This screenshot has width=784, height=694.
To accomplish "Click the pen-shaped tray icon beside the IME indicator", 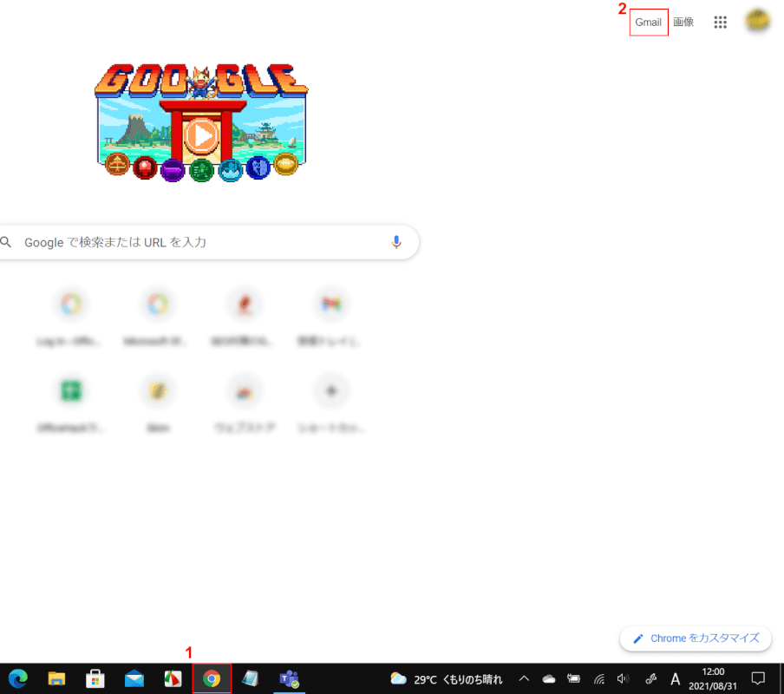I will pos(651,678).
